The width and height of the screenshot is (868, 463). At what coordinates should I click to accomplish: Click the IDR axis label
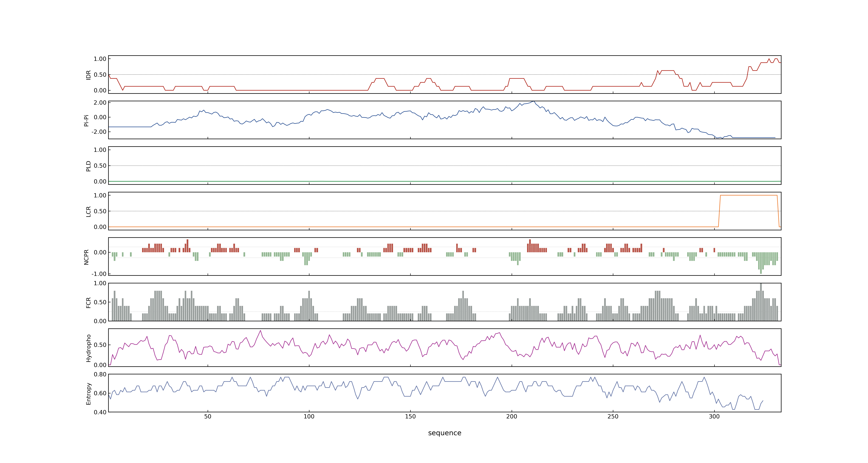coord(88,75)
